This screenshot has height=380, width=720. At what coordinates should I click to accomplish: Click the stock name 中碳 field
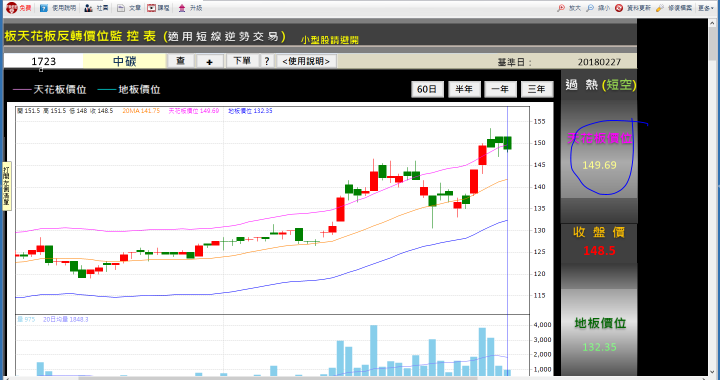tap(124, 61)
